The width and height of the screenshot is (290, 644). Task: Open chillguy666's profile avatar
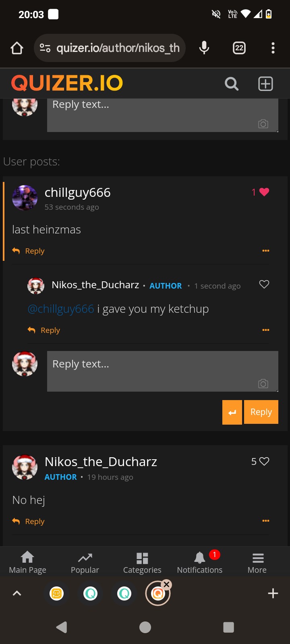pyautogui.click(x=25, y=198)
